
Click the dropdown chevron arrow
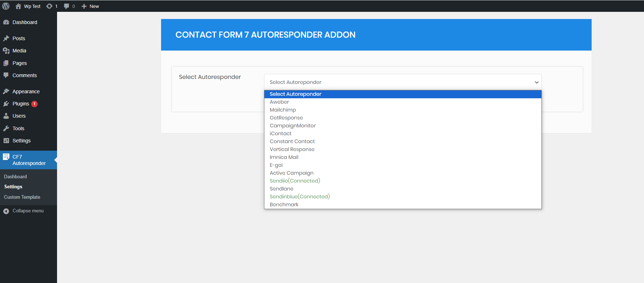pyautogui.click(x=536, y=82)
